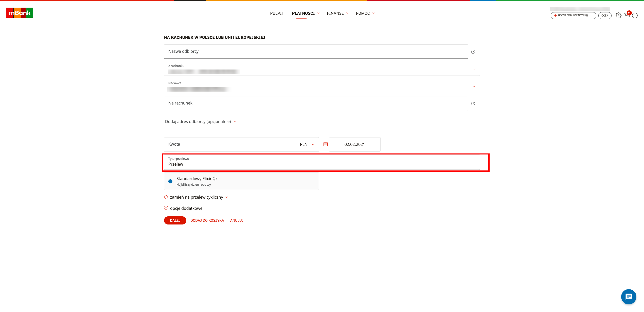Expand the Z rachunku account dropdown
Viewport: 644px width, 312px height.
click(474, 69)
